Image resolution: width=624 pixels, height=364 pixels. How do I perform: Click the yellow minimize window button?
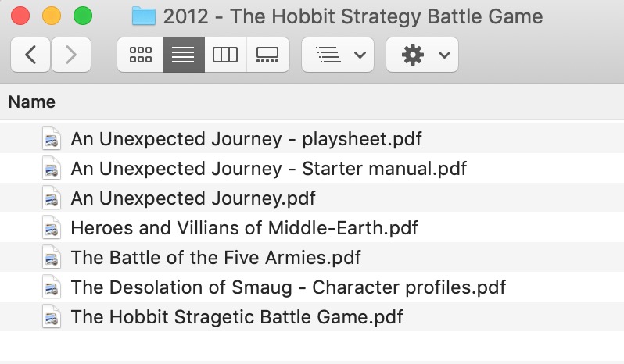click(51, 16)
